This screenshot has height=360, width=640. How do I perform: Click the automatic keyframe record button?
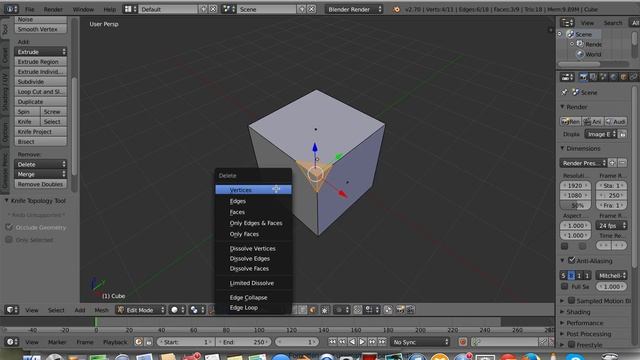pos(462,342)
